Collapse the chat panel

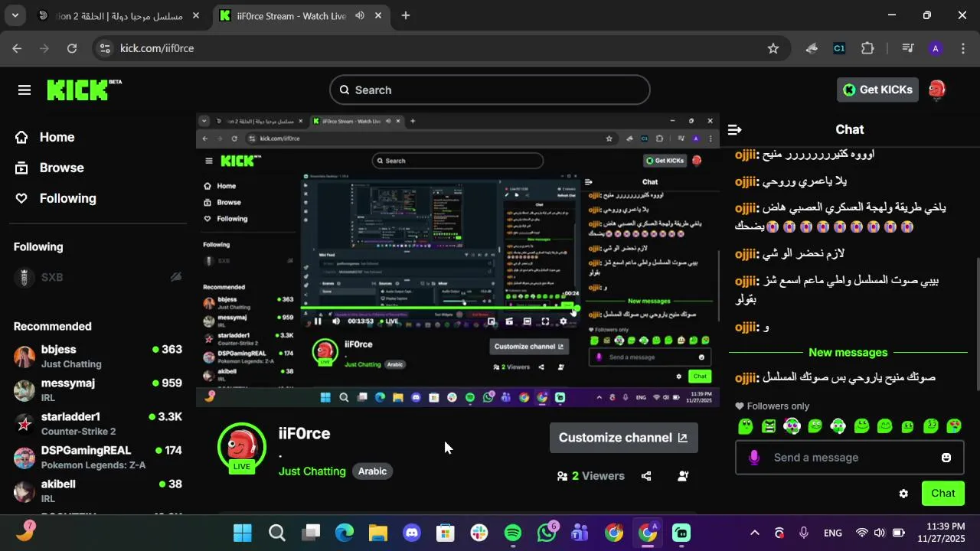coord(734,130)
